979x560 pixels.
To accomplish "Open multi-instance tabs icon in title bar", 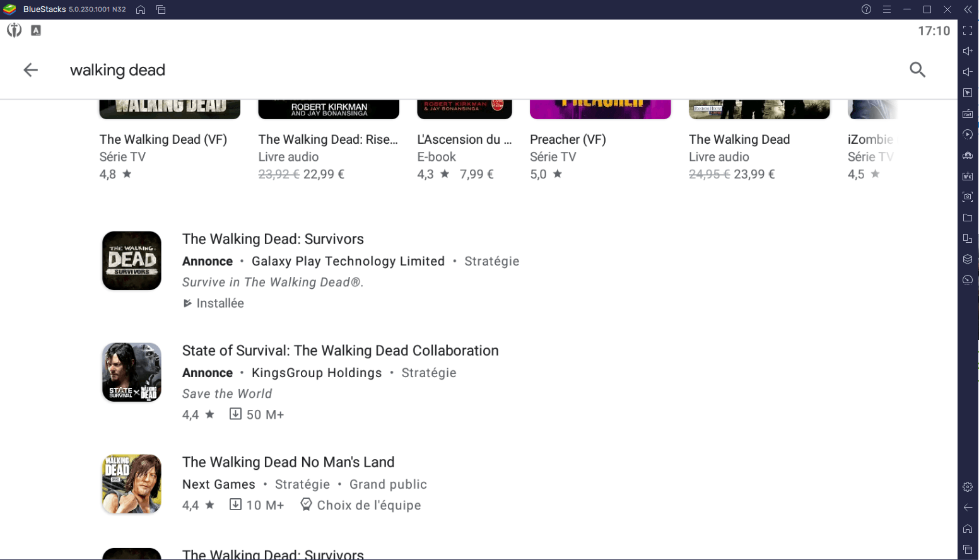I will 161,9.
